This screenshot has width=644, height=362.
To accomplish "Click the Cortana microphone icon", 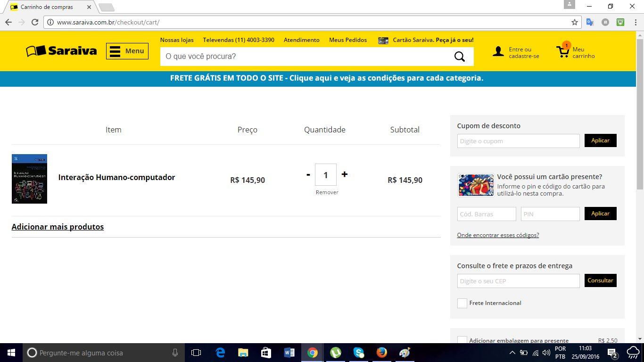I will point(175,353).
